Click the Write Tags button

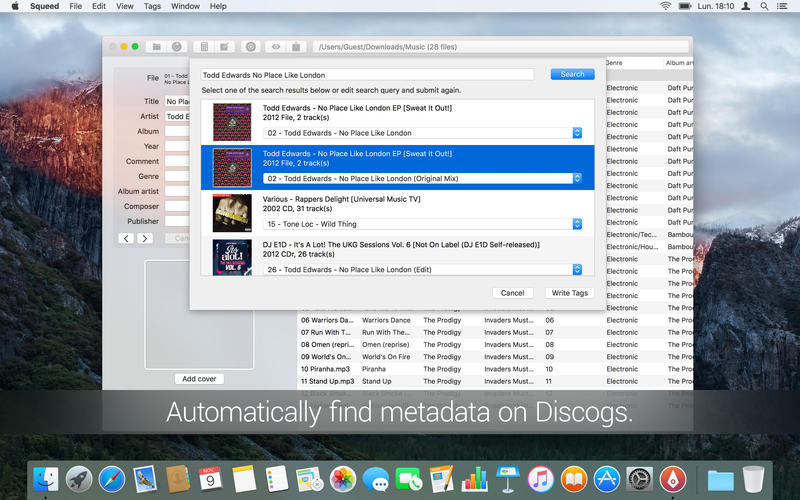pyautogui.click(x=569, y=293)
